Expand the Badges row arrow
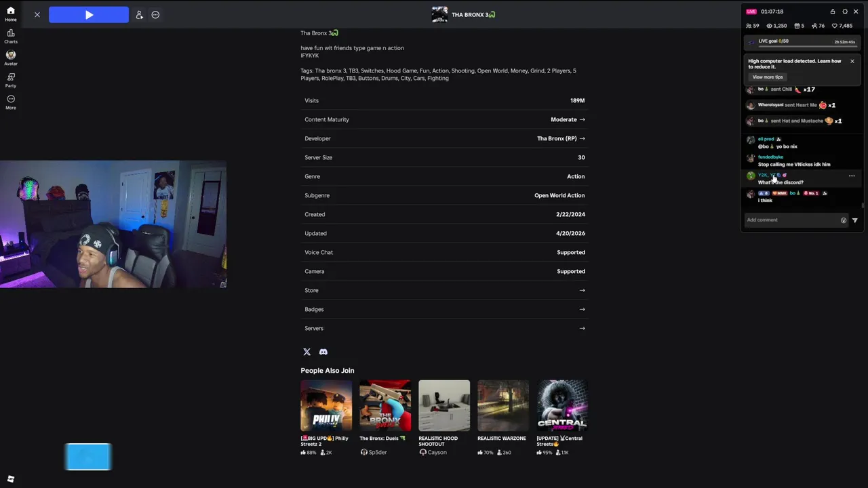Viewport: 868px width, 488px height. click(582, 309)
